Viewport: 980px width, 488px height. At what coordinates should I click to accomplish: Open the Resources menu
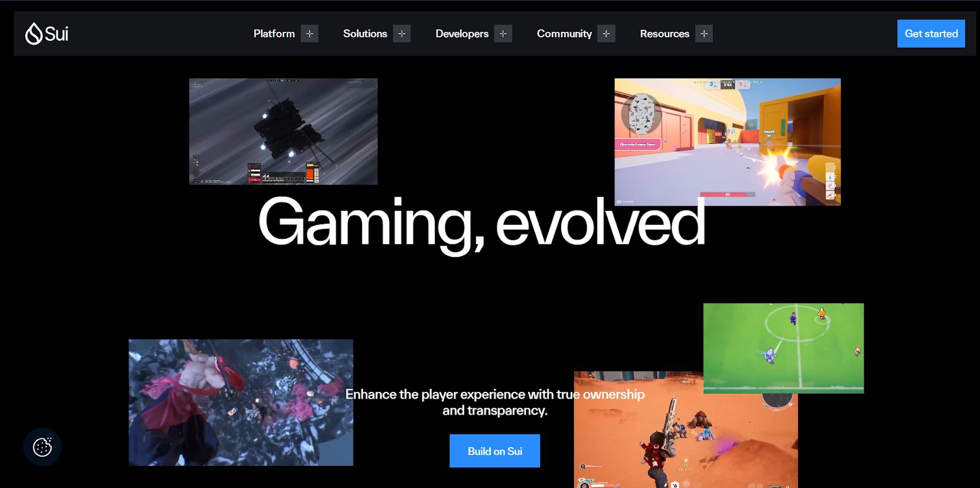(665, 34)
